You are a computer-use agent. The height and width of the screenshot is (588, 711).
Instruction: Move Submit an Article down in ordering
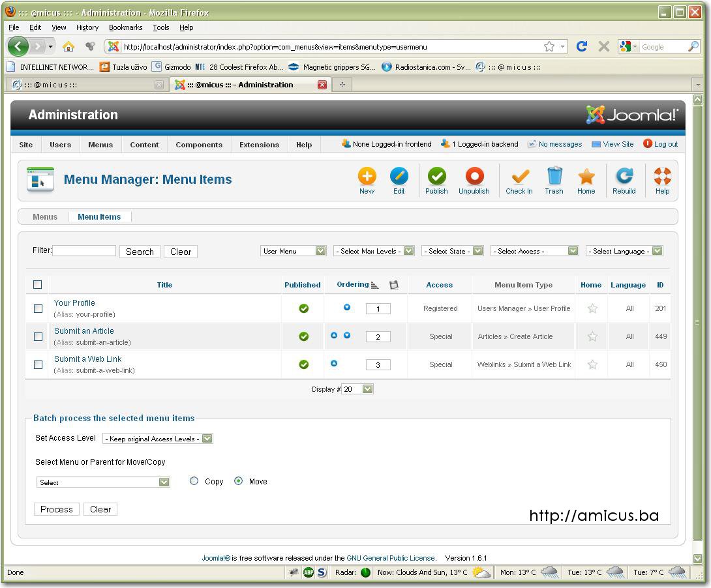[x=347, y=335]
